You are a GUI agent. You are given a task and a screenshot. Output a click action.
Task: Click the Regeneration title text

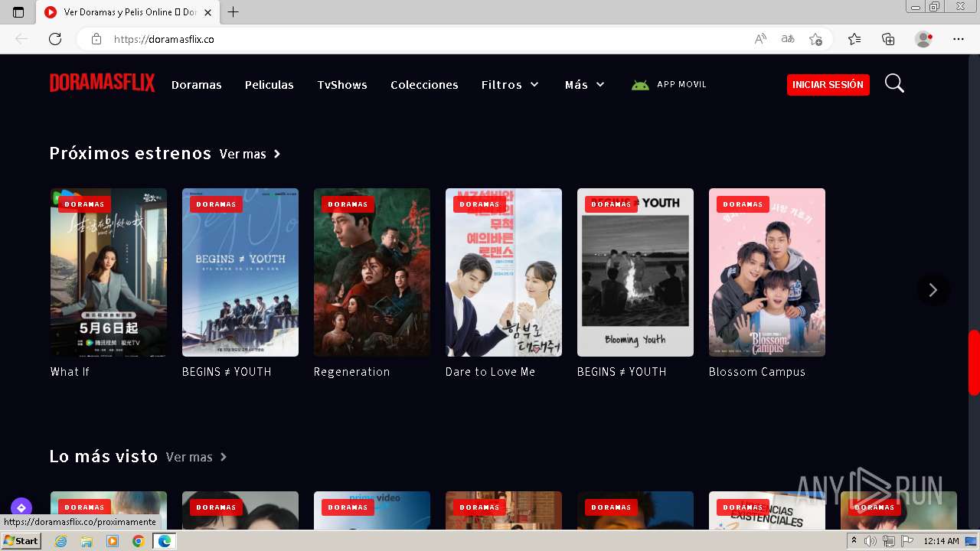[351, 372]
